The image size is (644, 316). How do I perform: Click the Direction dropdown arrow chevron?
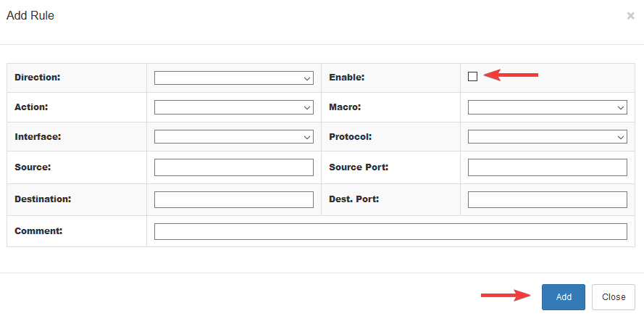pyautogui.click(x=307, y=78)
